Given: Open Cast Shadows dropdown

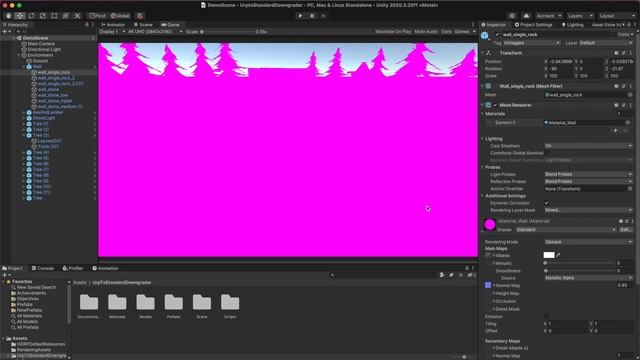Looking at the screenshot, I should tap(589, 146).
